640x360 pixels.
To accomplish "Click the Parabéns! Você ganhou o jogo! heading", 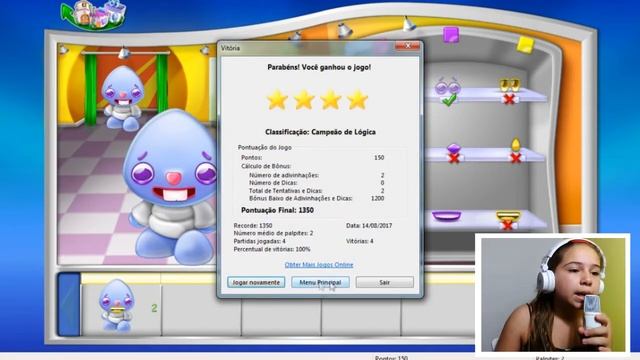I will click(x=319, y=67).
